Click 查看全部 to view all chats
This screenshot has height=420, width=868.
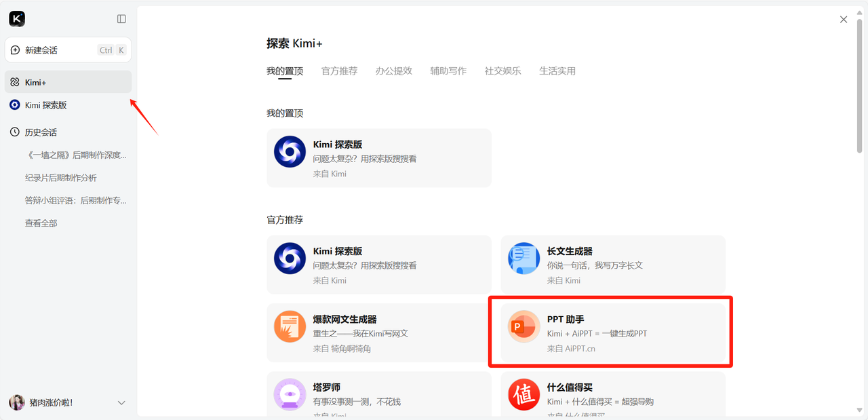41,223
